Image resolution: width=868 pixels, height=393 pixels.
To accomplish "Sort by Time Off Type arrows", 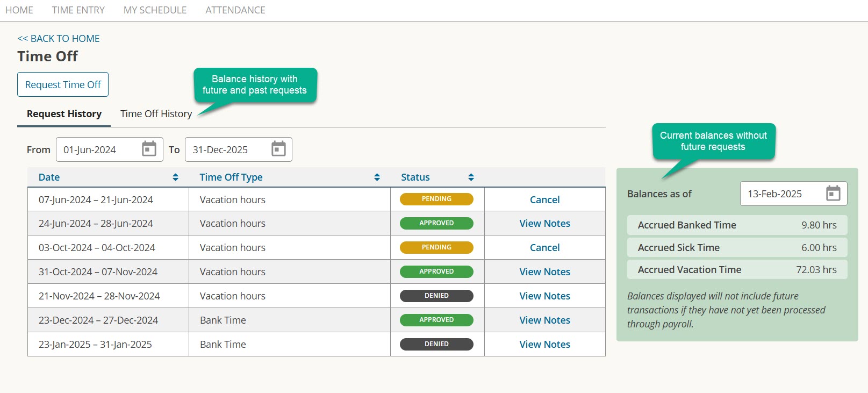I will 377,177.
